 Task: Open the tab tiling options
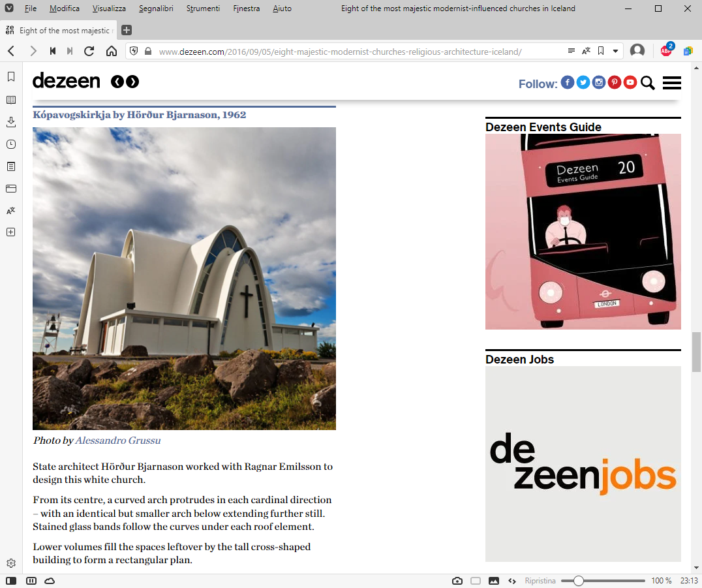coord(31,581)
